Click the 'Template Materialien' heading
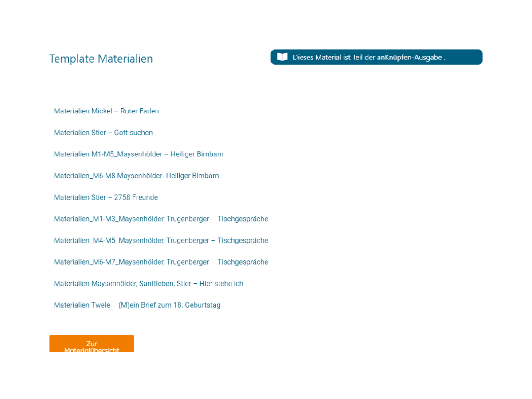The width and height of the screenshot is (532, 399). click(x=101, y=59)
